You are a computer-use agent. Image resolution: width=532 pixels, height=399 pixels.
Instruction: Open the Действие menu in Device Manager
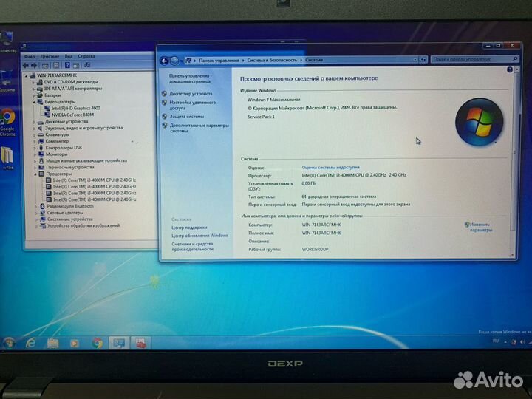pyautogui.click(x=50, y=56)
